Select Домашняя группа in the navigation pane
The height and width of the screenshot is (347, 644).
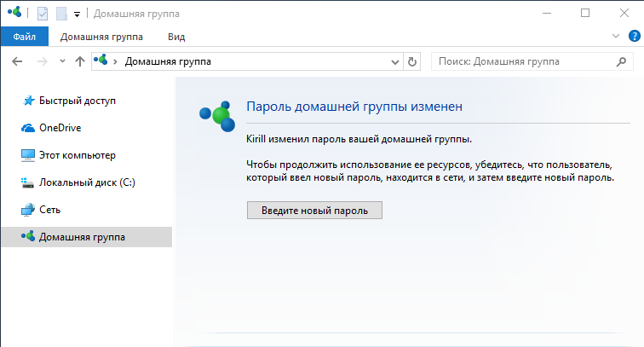86,237
